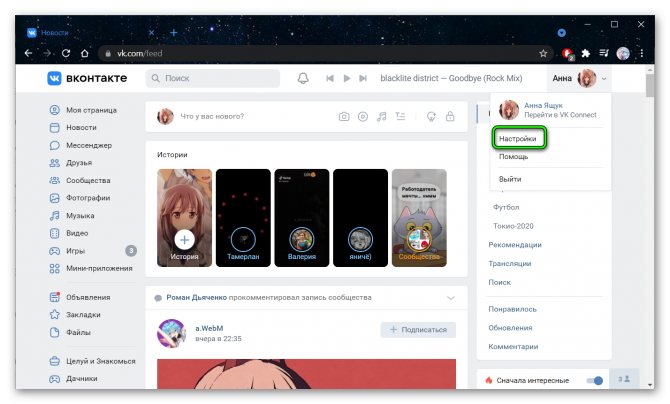The height and width of the screenshot is (404, 670).
Task: Open Валерия's story
Action: click(x=302, y=218)
